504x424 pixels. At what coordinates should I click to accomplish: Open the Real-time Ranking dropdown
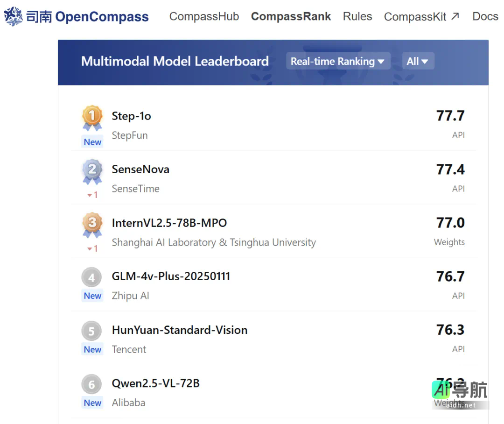[x=337, y=61]
